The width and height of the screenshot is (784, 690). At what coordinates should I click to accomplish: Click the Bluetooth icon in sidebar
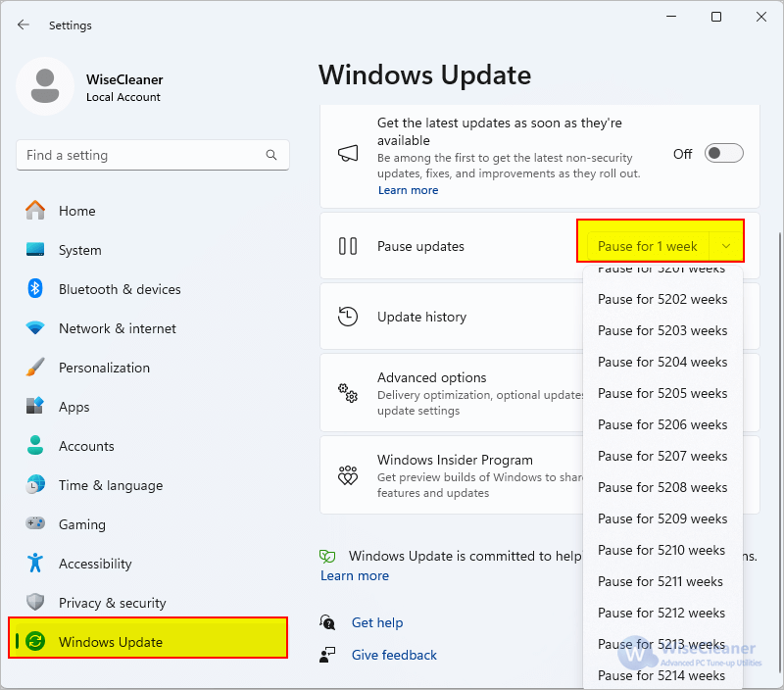[x=35, y=288]
